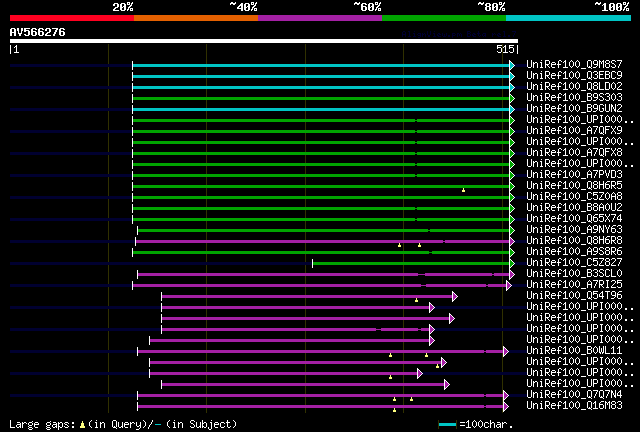Click the yellow query-gap symbol in the legend
The width and height of the screenshot is (640, 432).
(x=82, y=425)
